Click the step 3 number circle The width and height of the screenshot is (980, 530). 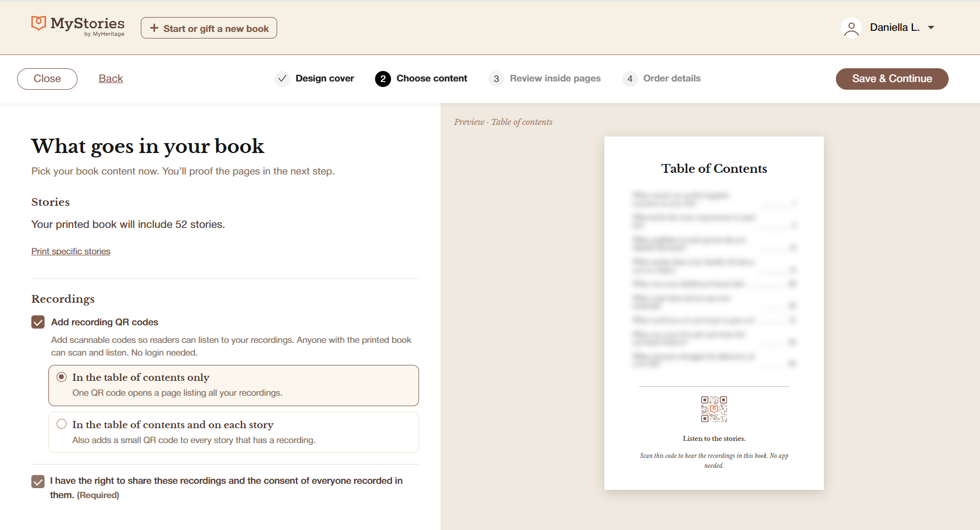click(496, 79)
